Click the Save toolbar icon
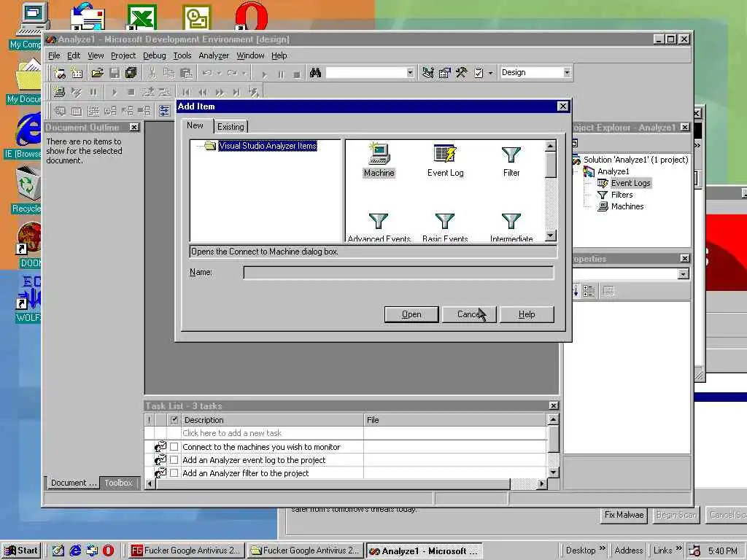 (x=115, y=73)
